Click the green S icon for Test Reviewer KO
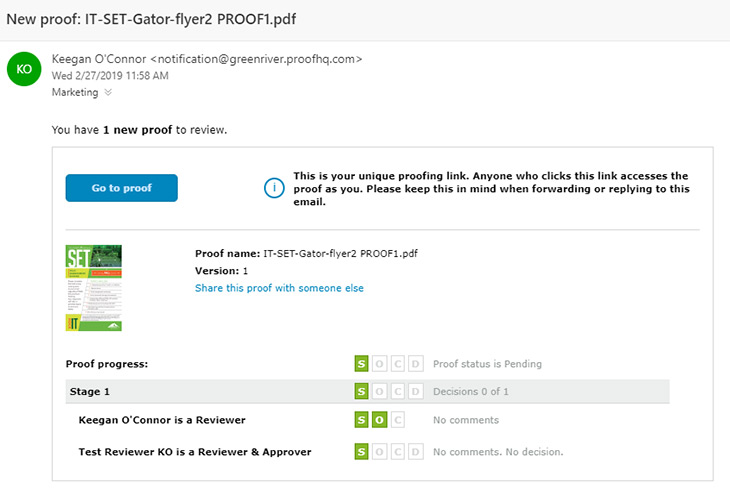 click(361, 452)
